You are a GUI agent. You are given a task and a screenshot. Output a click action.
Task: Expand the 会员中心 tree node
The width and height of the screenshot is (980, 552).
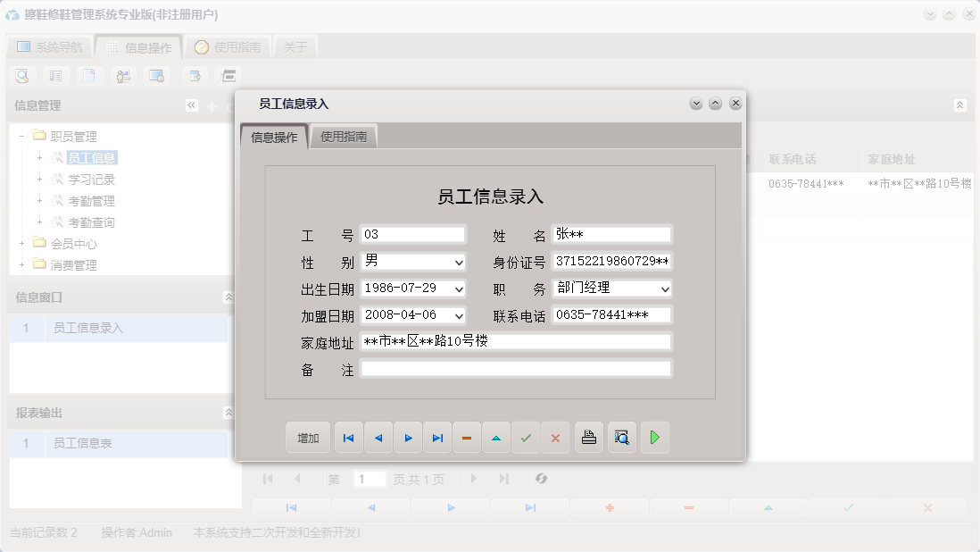coord(20,244)
